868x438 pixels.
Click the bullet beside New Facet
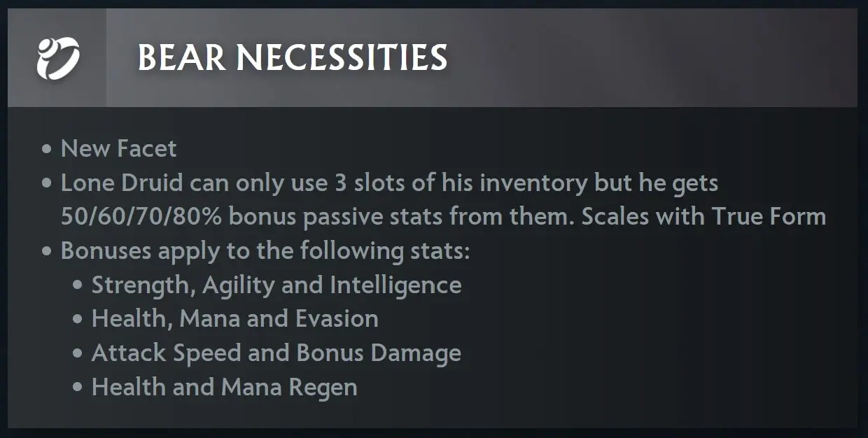click(47, 149)
